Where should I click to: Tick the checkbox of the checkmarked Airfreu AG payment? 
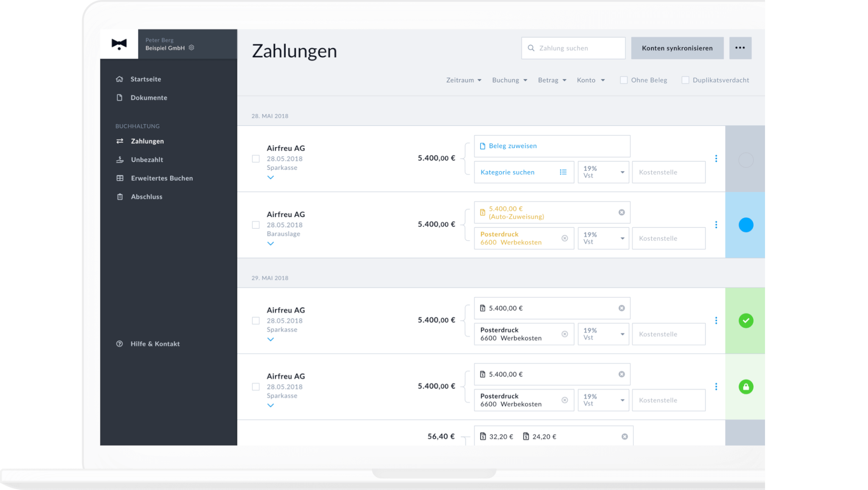256,321
